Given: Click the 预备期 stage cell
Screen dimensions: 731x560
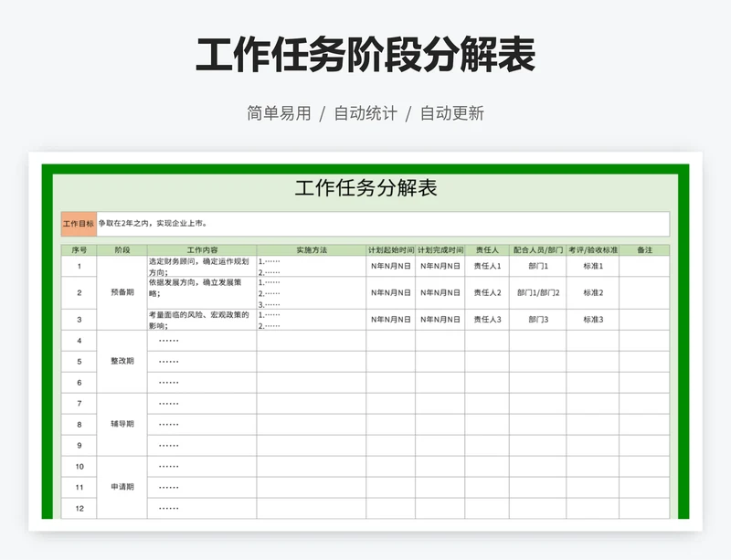Looking at the screenshot, I should tap(122, 292).
